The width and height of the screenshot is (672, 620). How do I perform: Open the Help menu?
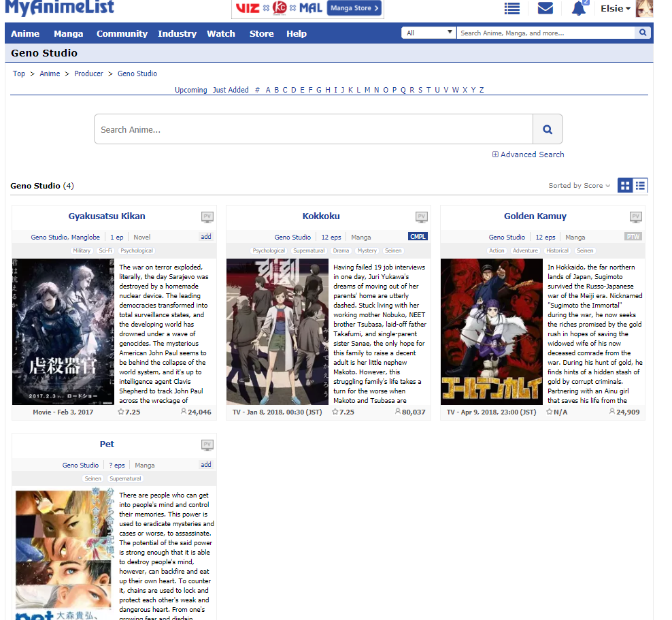pyautogui.click(x=297, y=33)
